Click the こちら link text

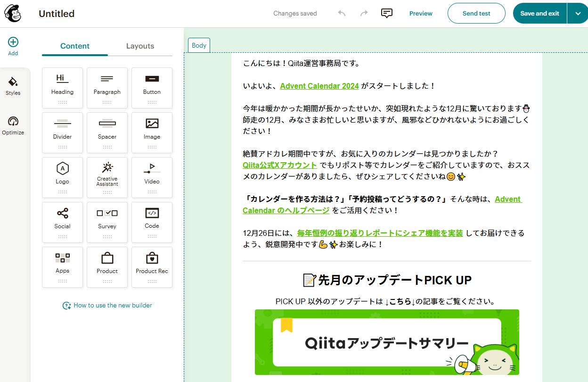tap(400, 301)
